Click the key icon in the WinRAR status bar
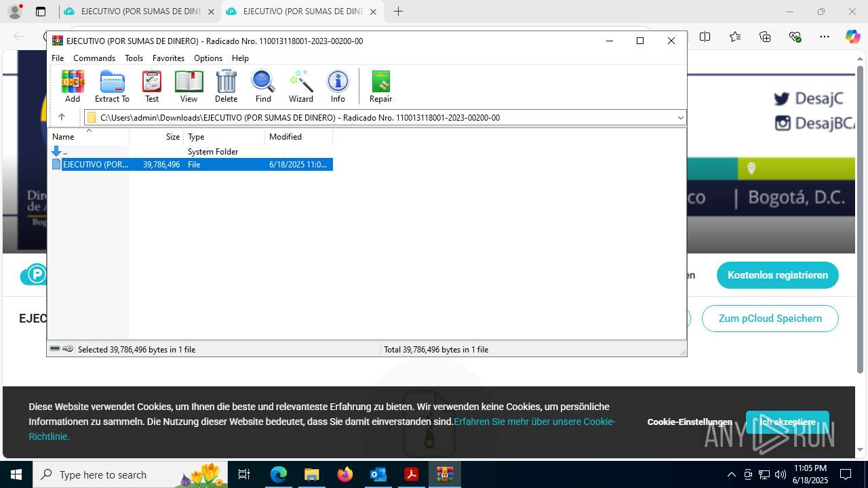Screen dimensions: 868x488 [68, 349]
